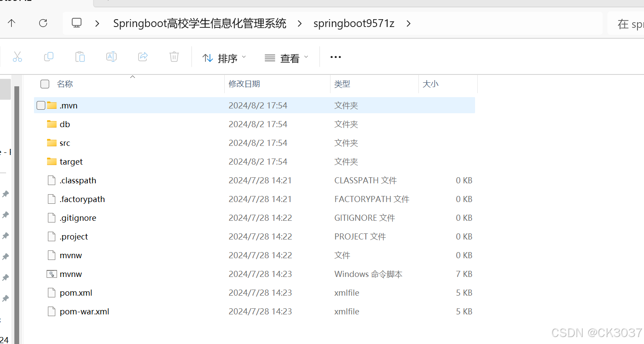Sort by the 修改日期 column header
Viewport: 644px width, 344px height.
click(244, 84)
